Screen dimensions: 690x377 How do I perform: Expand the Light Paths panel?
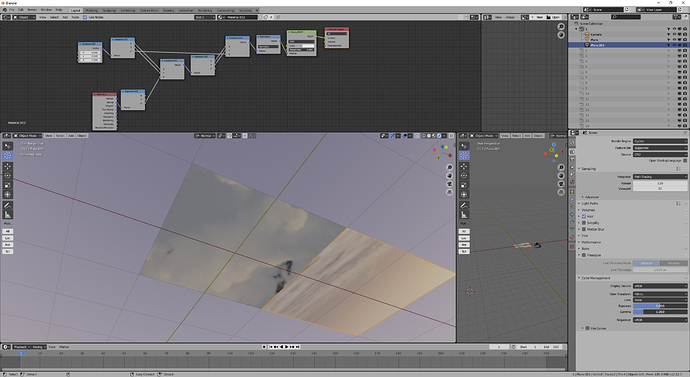(590, 204)
